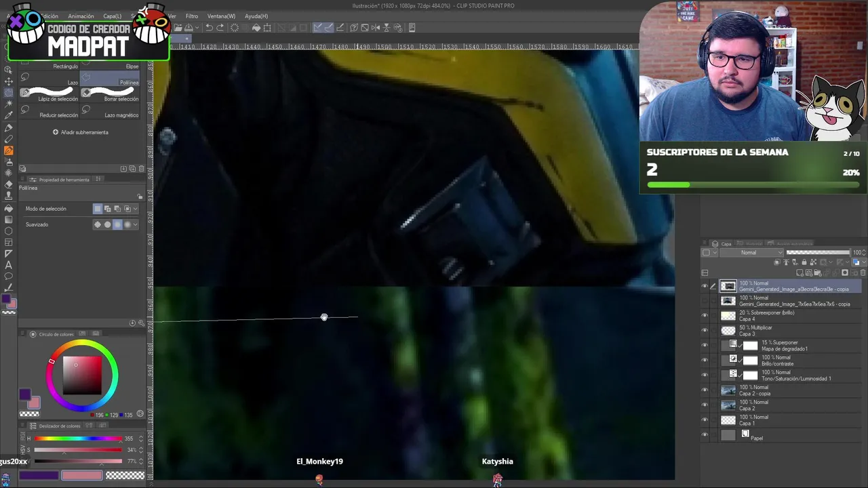Open the blending mode Normal dropdown
This screenshot has height=488, width=868.
tap(752, 253)
